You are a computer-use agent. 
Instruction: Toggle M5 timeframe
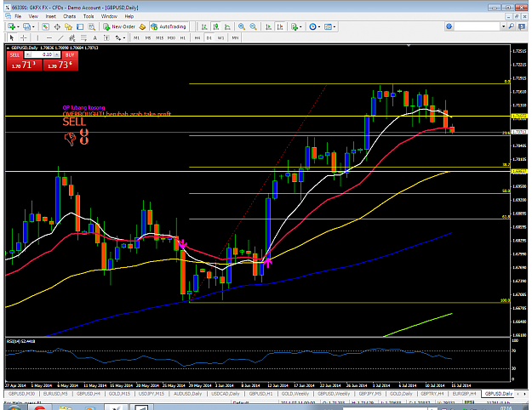(x=148, y=38)
